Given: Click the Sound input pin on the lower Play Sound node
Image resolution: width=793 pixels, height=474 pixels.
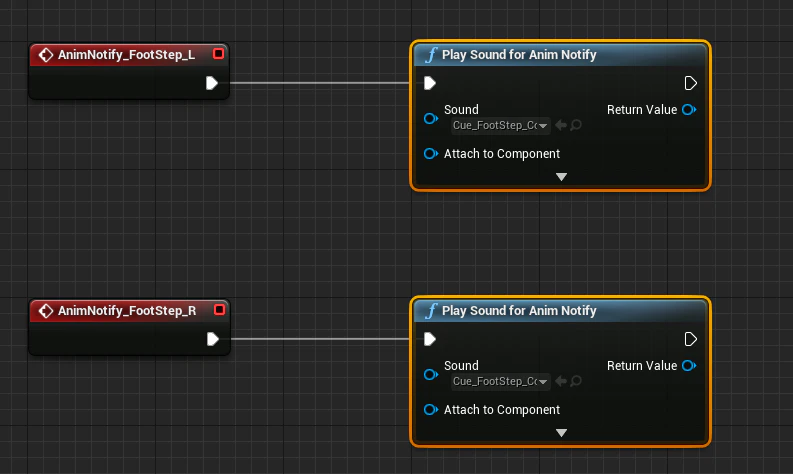Looking at the screenshot, I should click(431, 374).
